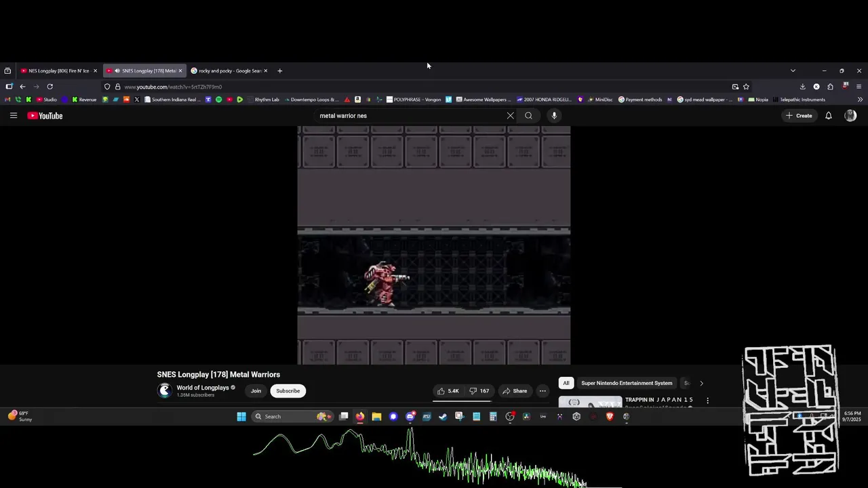Open World of Longplays channel avatar
The image size is (868, 488).
[164, 390]
